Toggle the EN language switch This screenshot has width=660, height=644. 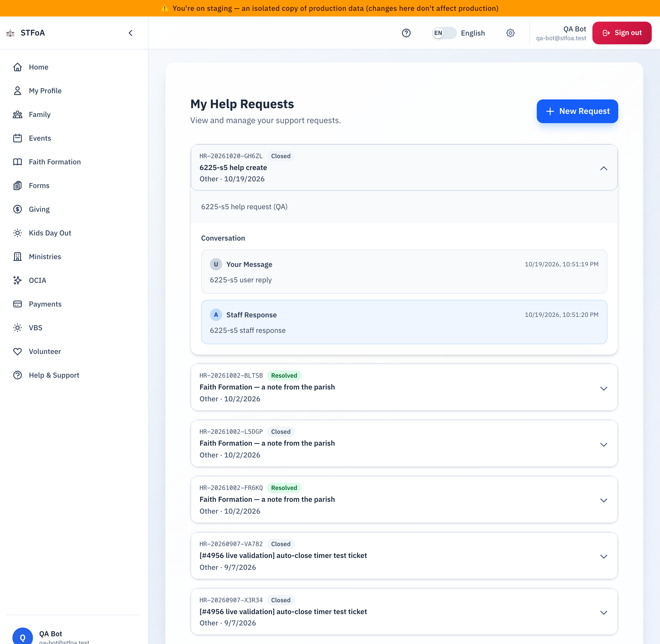444,33
